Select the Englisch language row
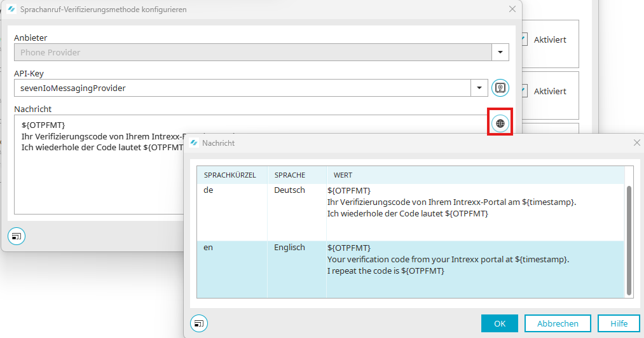 (x=289, y=248)
